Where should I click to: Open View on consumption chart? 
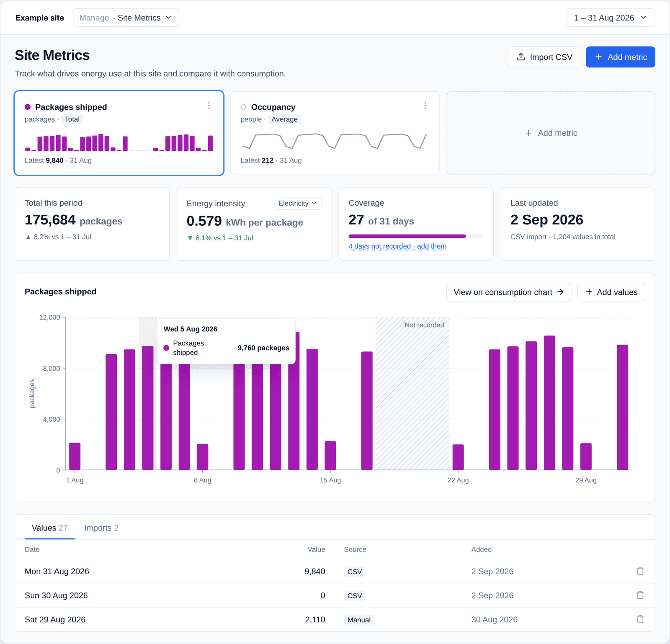coord(509,292)
